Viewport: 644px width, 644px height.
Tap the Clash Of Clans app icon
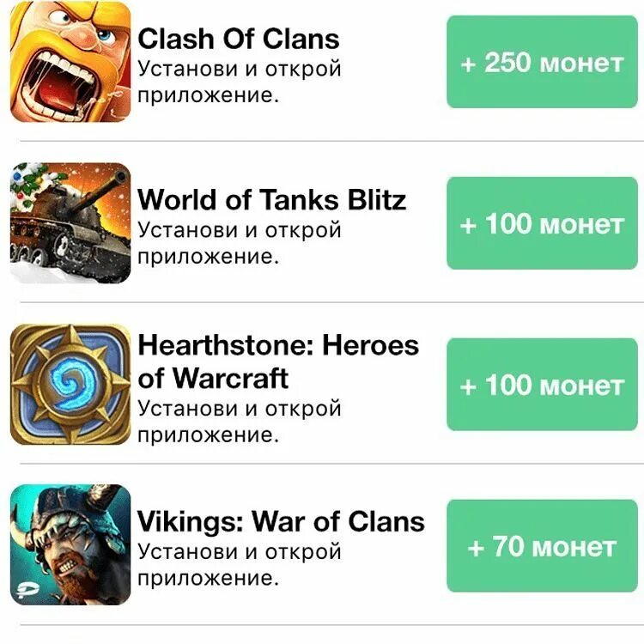pos(70,62)
